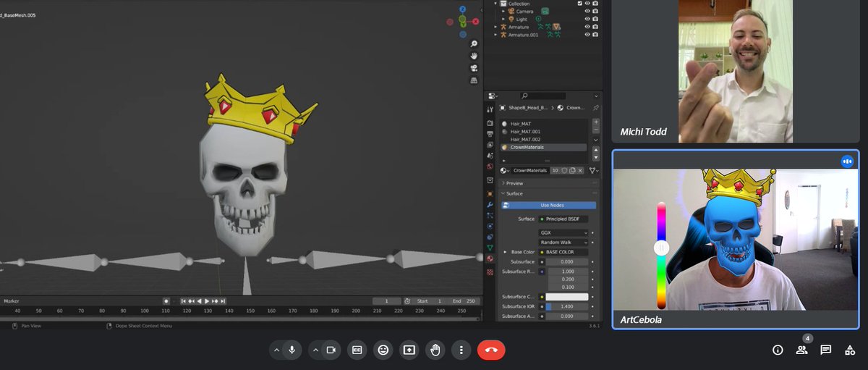Click the new material duplicate icon
The width and height of the screenshot is (868, 370).
click(x=571, y=170)
